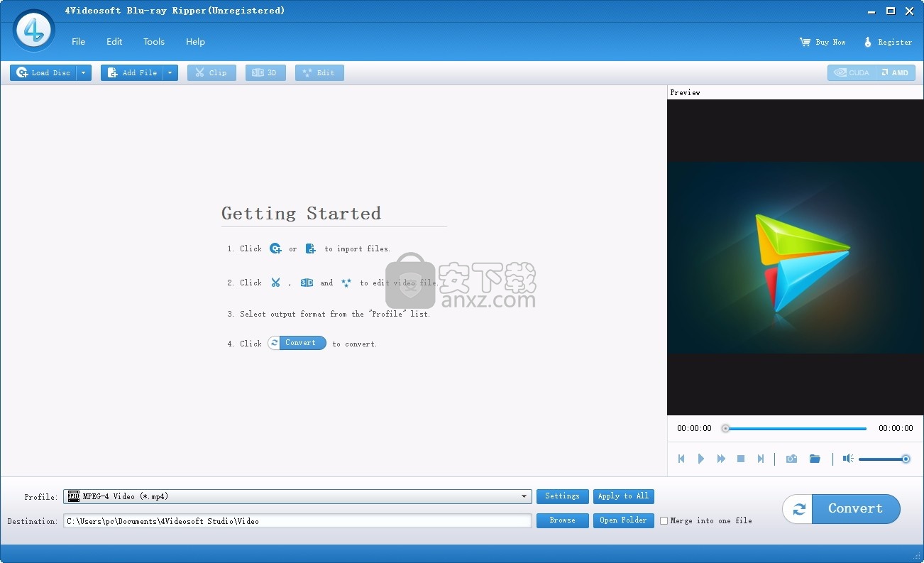Click the stop button

(x=741, y=459)
